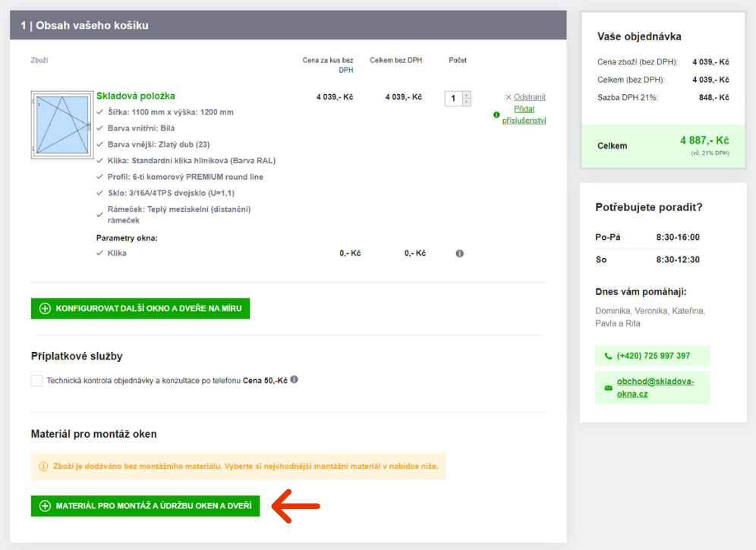
Task: Decrease quantity with the down stepper arrow
Action: 466,102
